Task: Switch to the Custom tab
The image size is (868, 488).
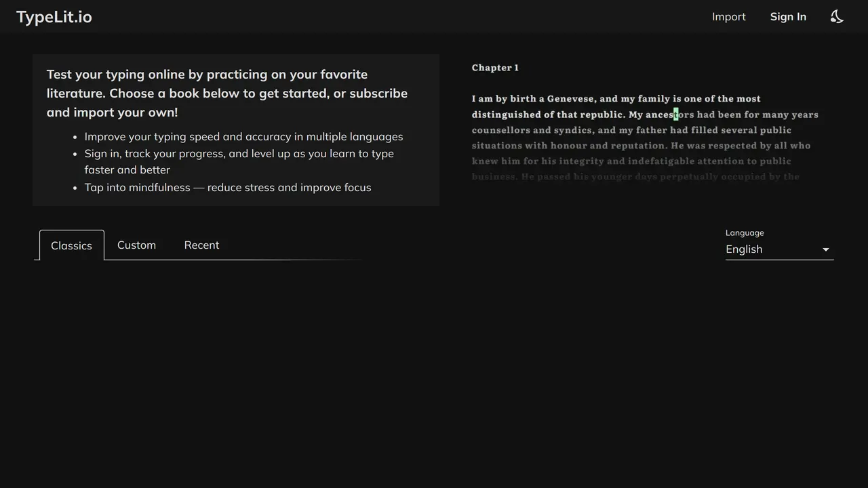Action: coord(136,245)
